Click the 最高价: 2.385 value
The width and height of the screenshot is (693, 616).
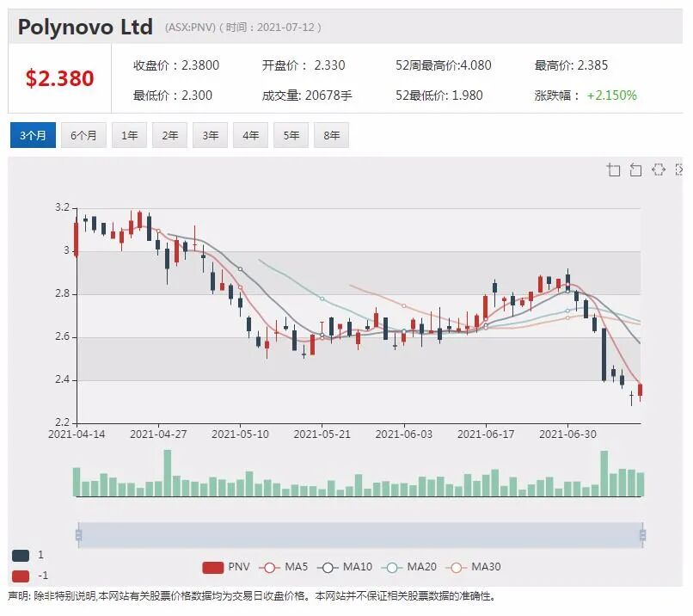(x=571, y=65)
